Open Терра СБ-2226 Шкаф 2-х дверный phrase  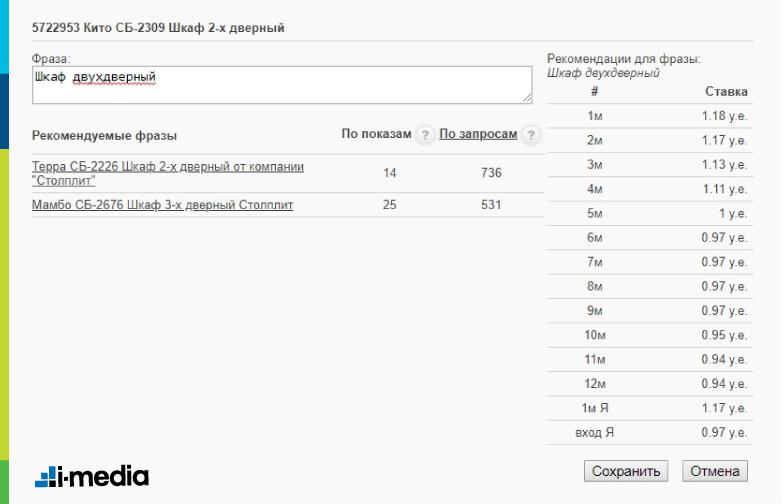[168, 173]
